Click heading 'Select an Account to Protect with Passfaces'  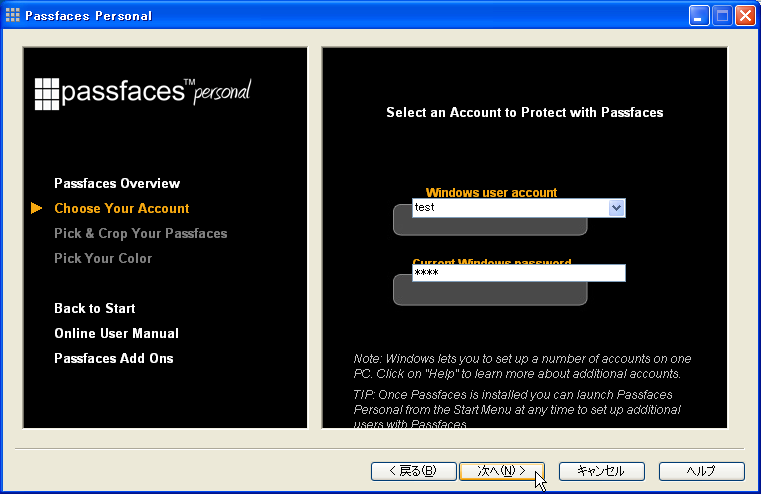tap(525, 113)
